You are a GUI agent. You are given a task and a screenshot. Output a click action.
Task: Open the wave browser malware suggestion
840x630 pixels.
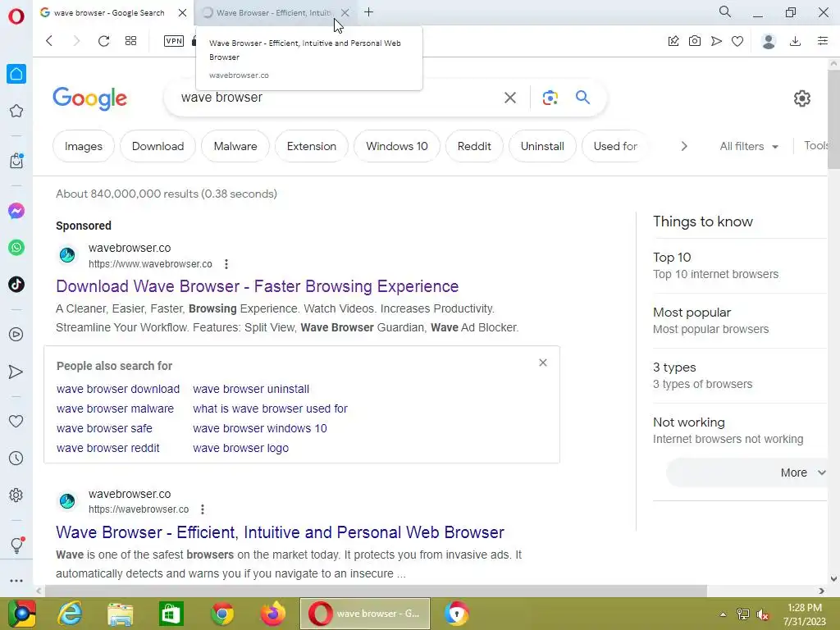coord(115,409)
